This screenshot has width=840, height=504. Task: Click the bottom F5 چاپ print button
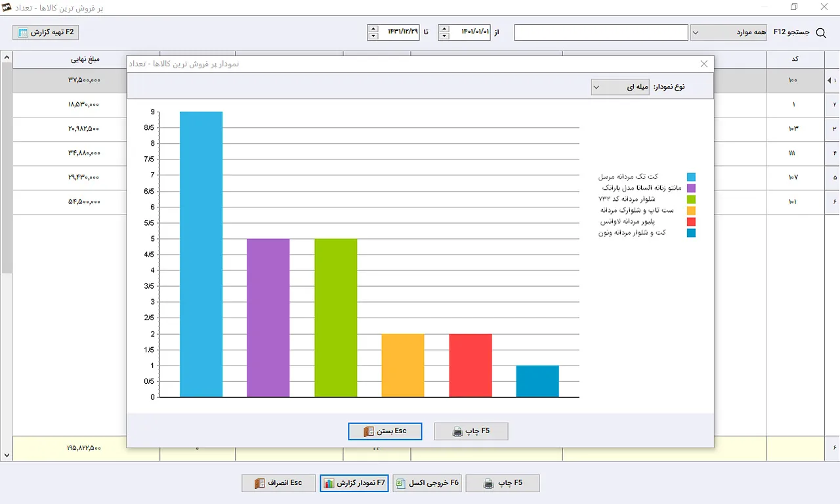coord(503,483)
